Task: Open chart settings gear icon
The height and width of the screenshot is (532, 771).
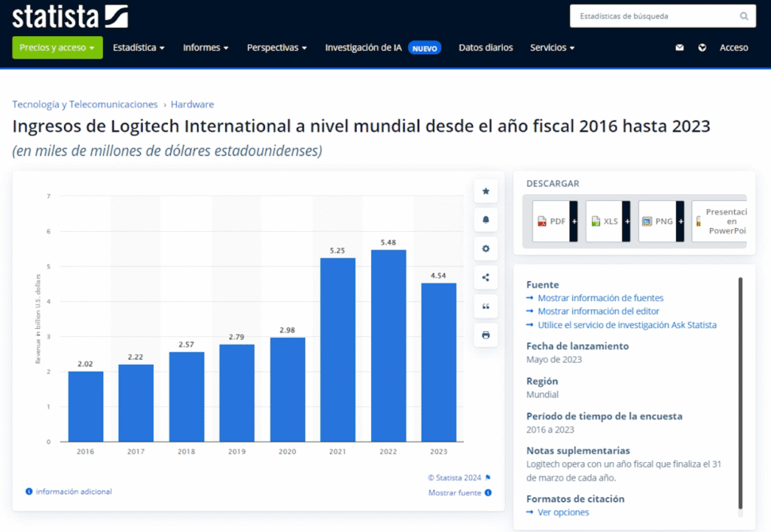Action: [486, 248]
